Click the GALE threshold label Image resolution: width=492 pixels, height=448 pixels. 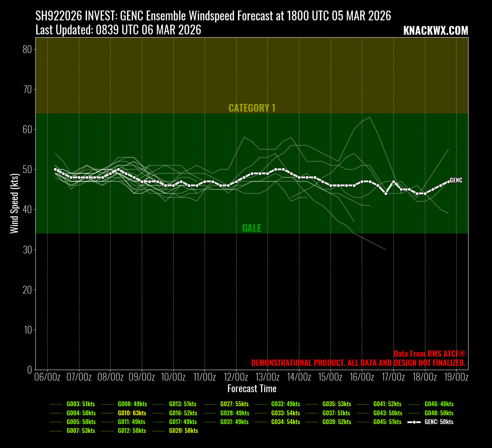[x=252, y=228]
